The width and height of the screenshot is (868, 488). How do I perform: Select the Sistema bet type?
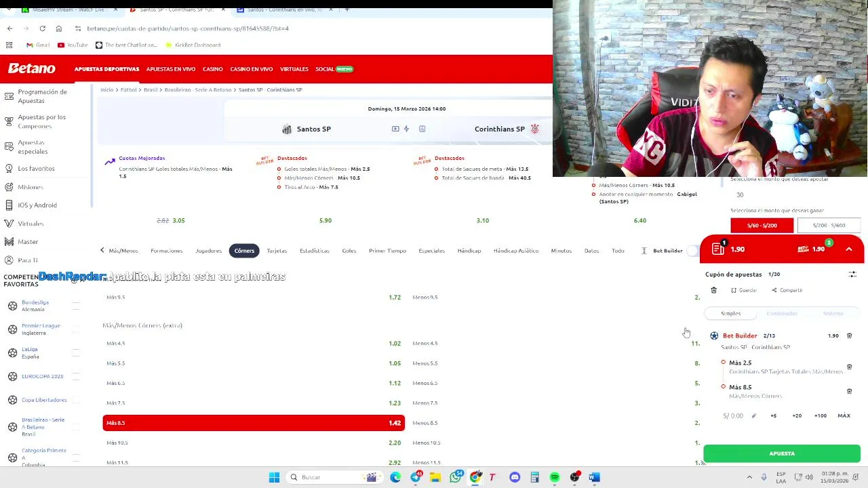tap(833, 313)
